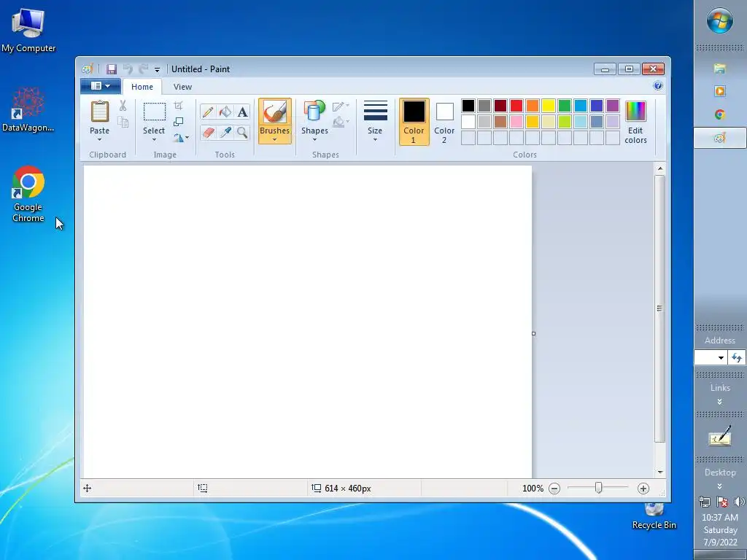
Task: Click the Address input field in taskbar
Action: [705, 357]
